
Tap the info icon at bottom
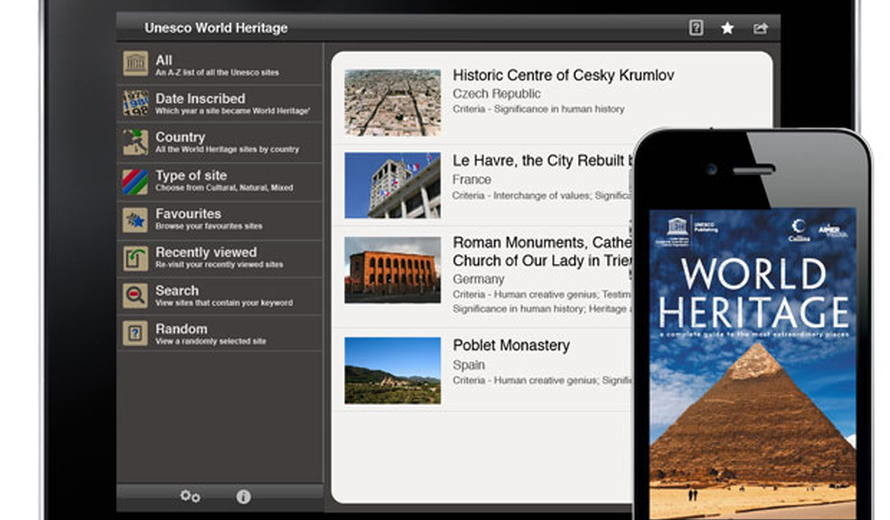tap(244, 497)
